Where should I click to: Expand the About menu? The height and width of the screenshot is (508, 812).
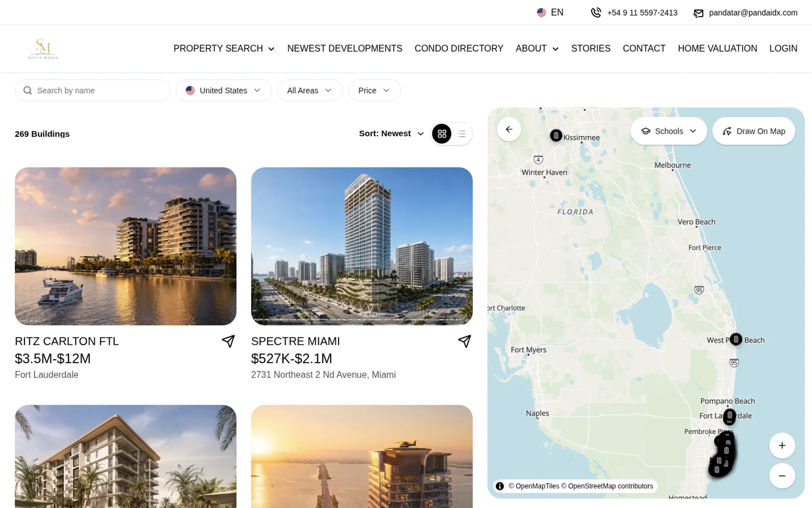[x=537, y=49]
